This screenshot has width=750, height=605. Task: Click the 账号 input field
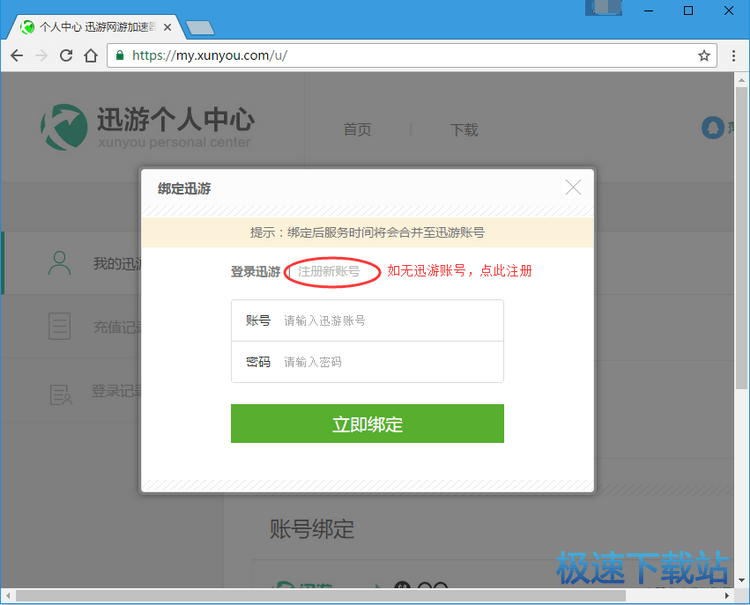[367, 320]
